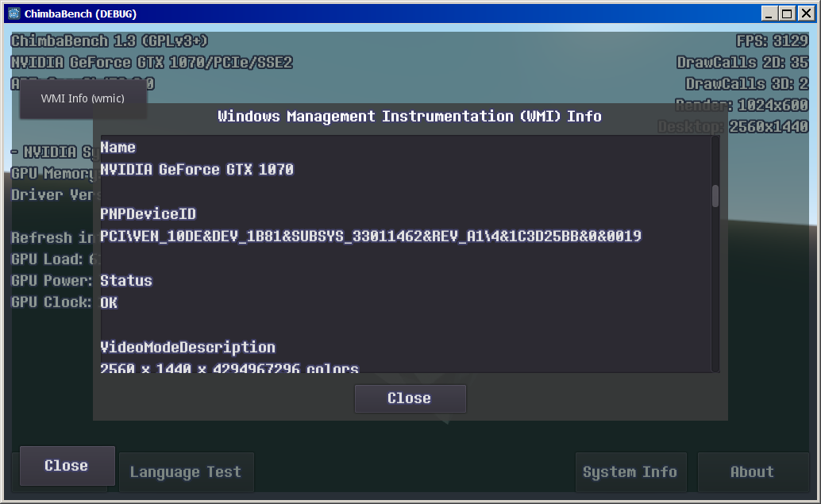Maximize the ChimbaBench window
The height and width of the screenshot is (504, 821).
pos(787,13)
